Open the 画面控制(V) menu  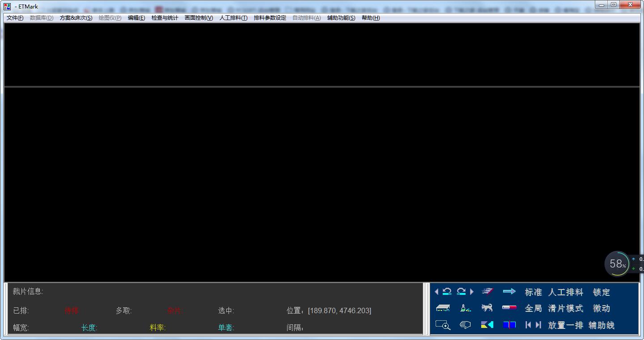[x=199, y=18]
